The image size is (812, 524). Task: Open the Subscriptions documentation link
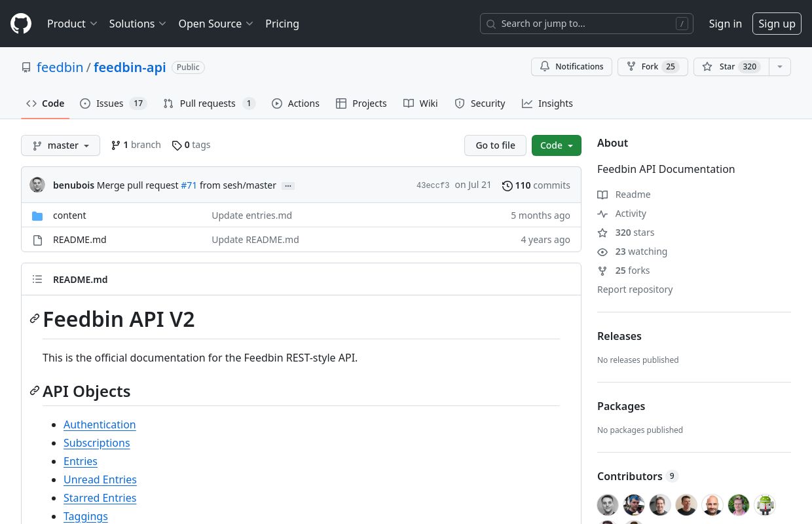(97, 443)
